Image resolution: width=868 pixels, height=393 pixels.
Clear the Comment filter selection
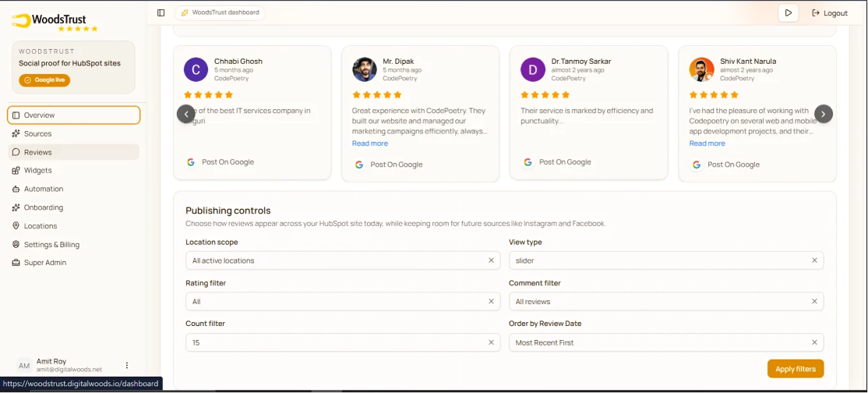pos(814,302)
